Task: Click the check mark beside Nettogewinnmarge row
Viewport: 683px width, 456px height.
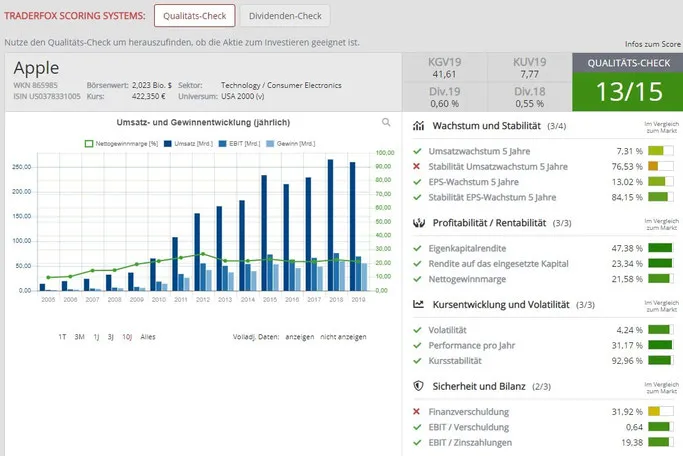Action: 417,279
